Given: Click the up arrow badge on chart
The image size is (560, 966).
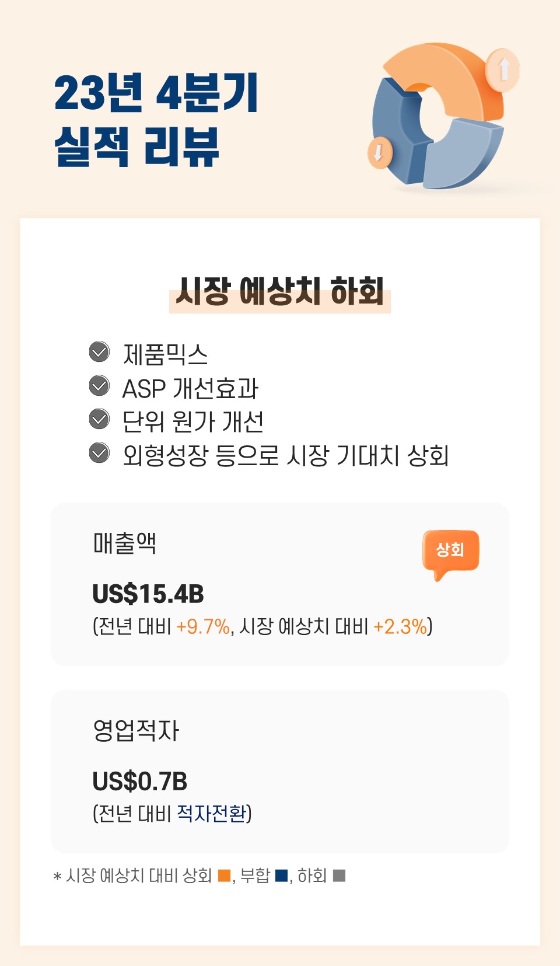Looking at the screenshot, I should coord(503,70).
